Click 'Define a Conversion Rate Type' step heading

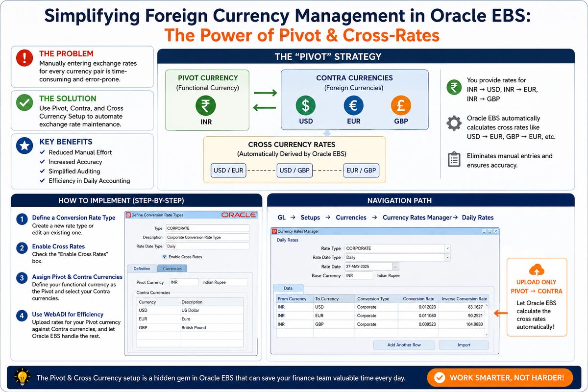tap(73, 218)
